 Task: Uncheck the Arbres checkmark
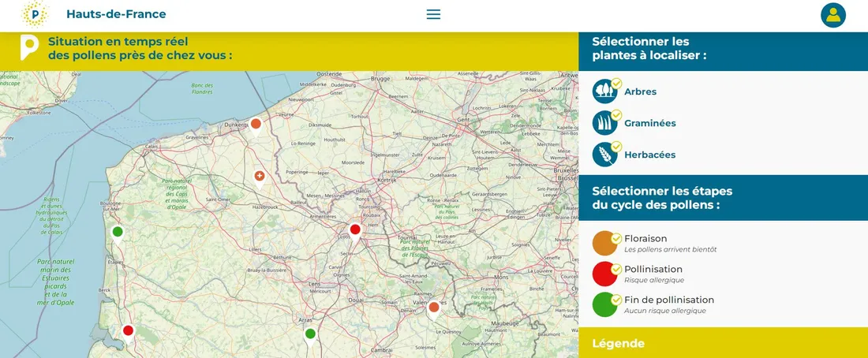click(x=616, y=83)
